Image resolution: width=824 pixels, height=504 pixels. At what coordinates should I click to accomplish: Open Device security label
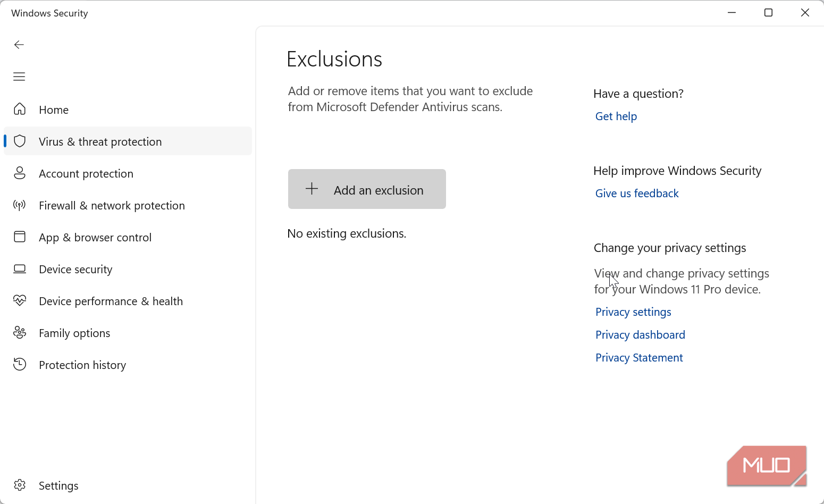click(x=75, y=270)
